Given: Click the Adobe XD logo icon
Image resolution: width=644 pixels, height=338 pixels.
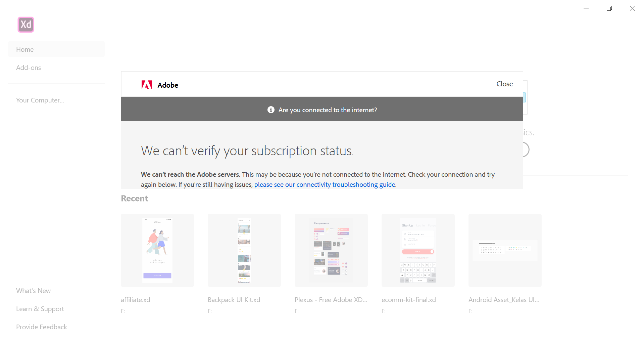Looking at the screenshot, I should 26,25.
